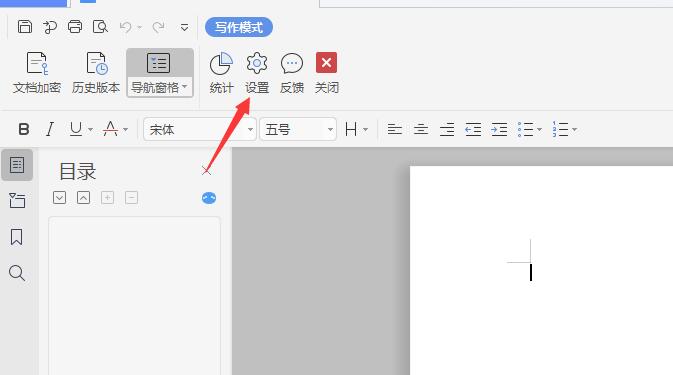Open 反馈 feedback
Image resolution: width=673 pixels, height=375 pixels.
[x=292, y=73]
